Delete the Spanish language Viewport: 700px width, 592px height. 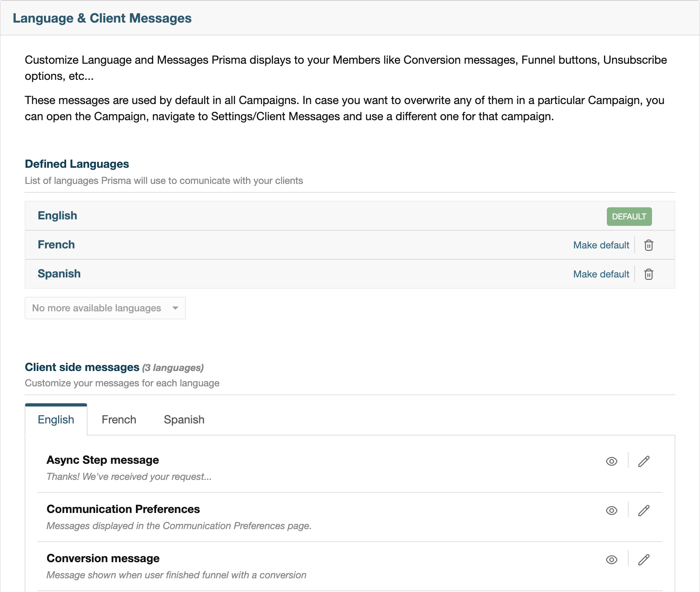pyautogui.click(x=648, y=274)
